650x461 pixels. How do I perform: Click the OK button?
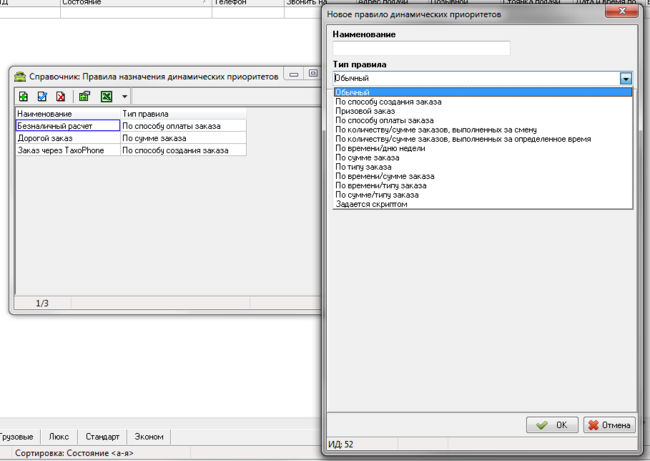[x=552, y=425]
